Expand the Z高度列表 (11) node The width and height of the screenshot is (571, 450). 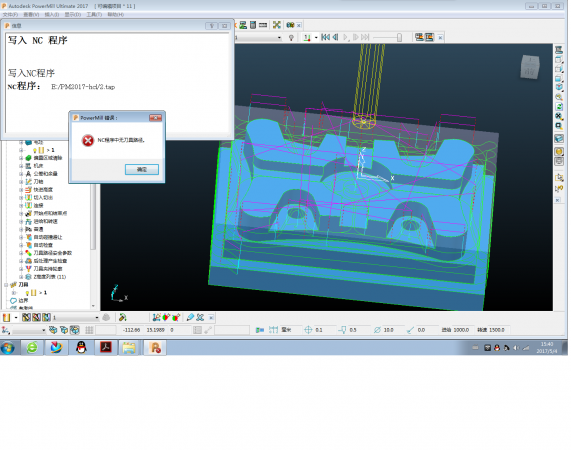click(x=21, y=277)
